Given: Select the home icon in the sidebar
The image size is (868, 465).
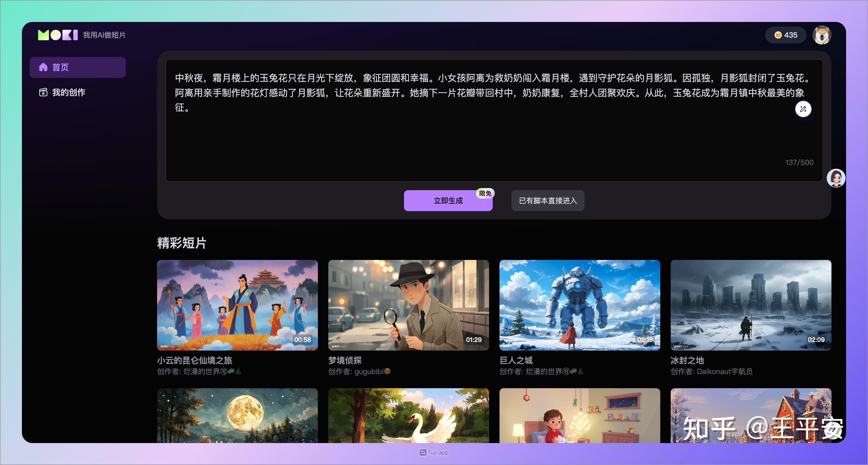Looking at the screenshot, I should point(44,67).
